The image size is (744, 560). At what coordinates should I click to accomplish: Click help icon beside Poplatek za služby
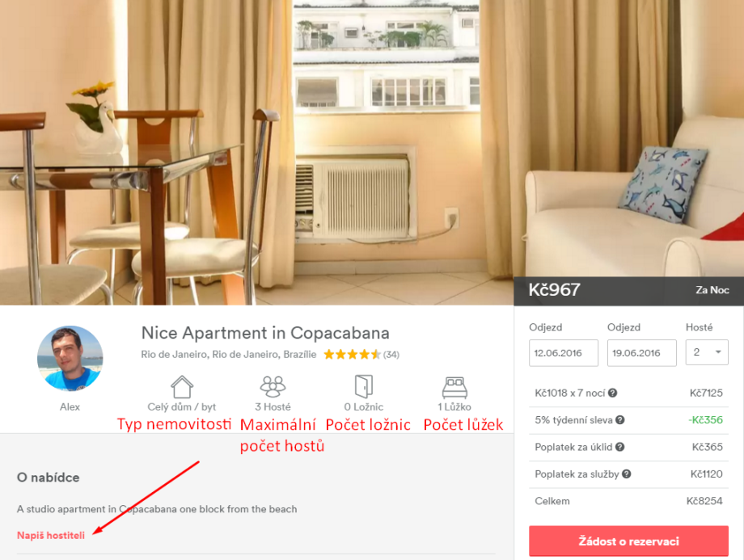[626, 474]
